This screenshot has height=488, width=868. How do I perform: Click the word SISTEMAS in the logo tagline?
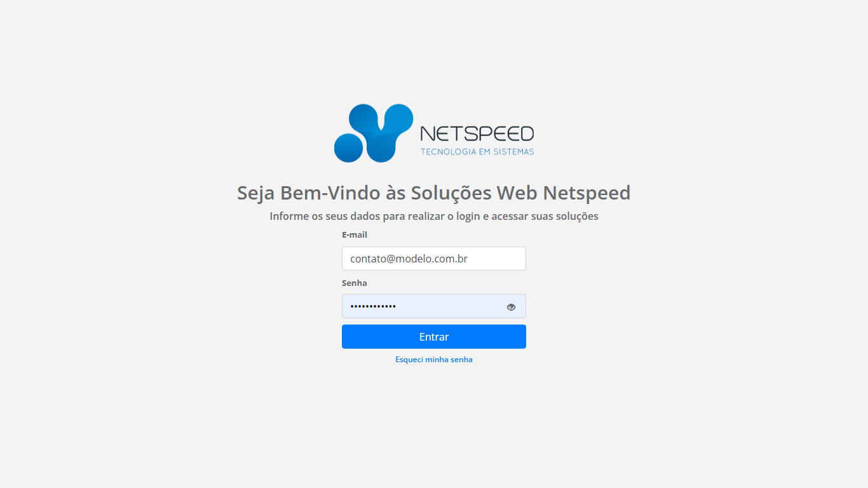tap(514, 152)
